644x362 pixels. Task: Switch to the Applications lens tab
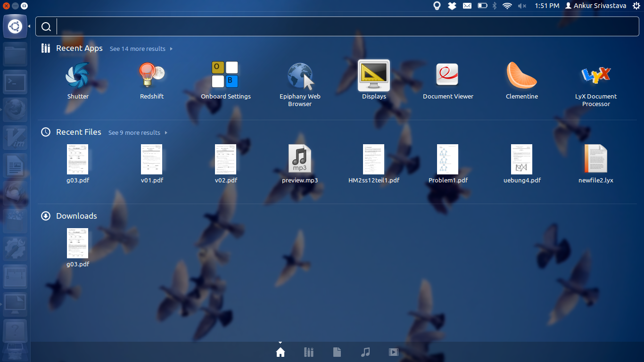point(309,352)
